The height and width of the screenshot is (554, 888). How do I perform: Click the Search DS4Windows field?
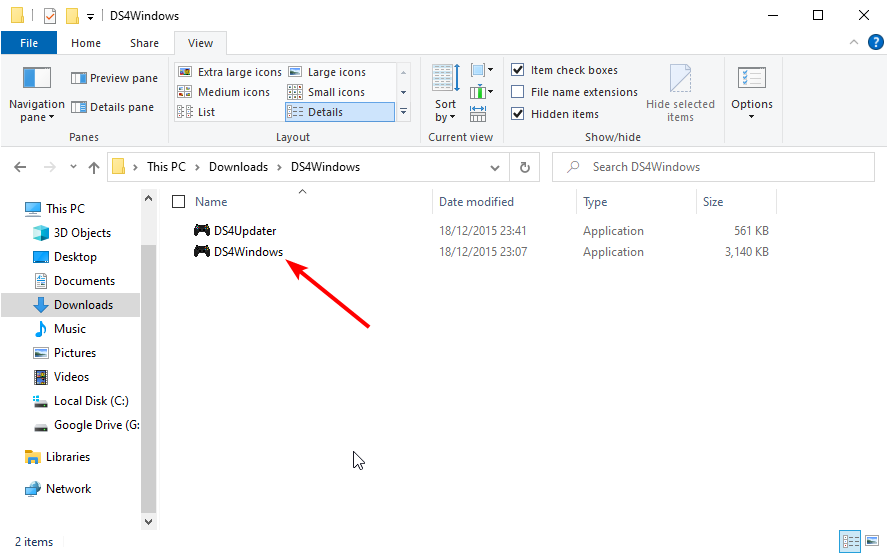(x=713, y=167)
